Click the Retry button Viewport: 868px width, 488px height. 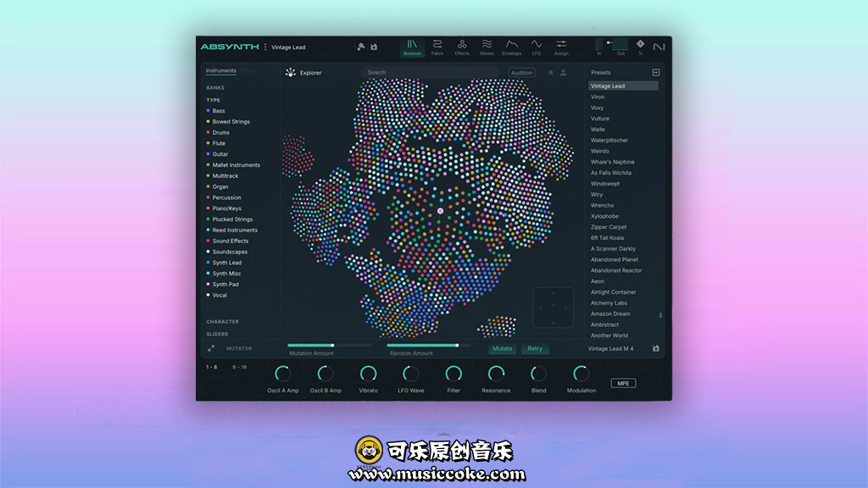click(535, 348)
